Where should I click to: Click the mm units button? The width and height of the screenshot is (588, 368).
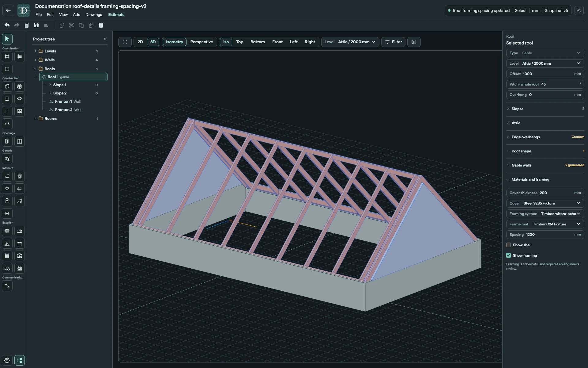point(536,10)
